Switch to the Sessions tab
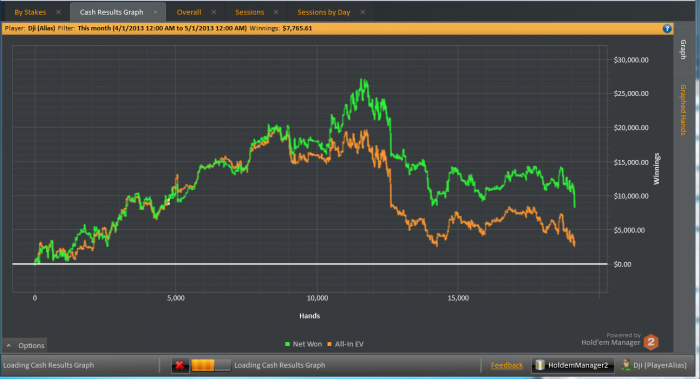Screen dimensions: 700x379 tap(250, 12)
